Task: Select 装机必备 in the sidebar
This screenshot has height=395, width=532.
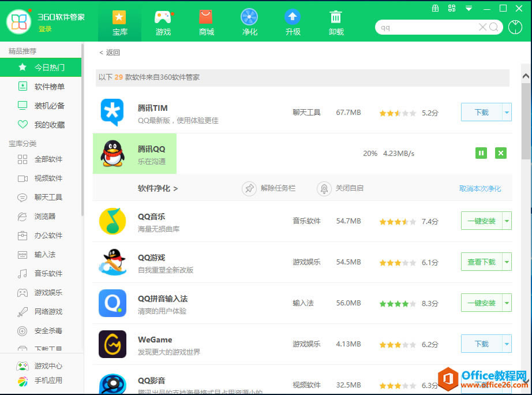Action: 41,106
